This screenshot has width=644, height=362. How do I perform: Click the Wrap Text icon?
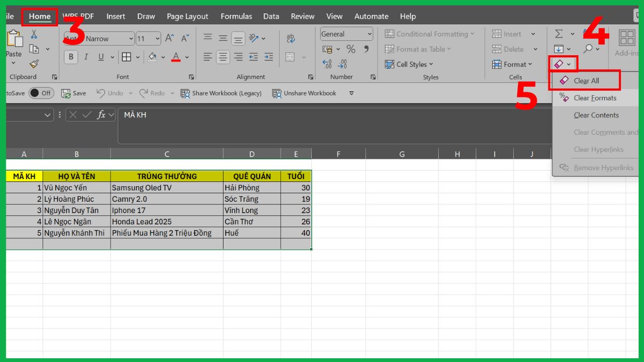pyautogui.click(x=290, y=38)
